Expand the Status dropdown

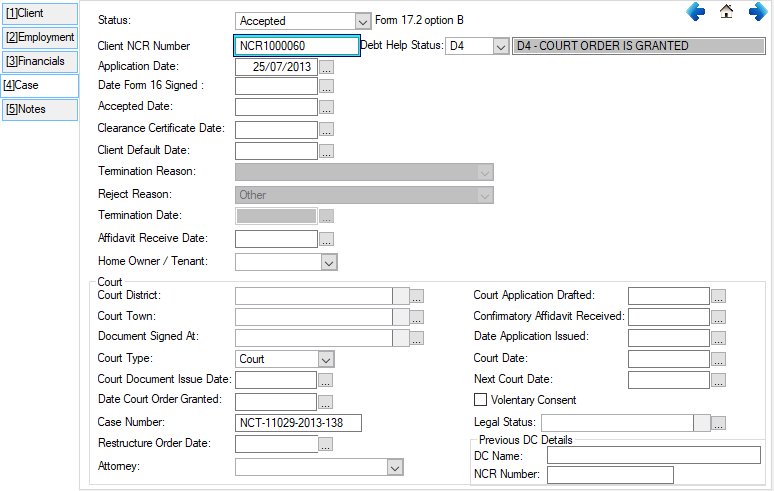pos(362,21)
